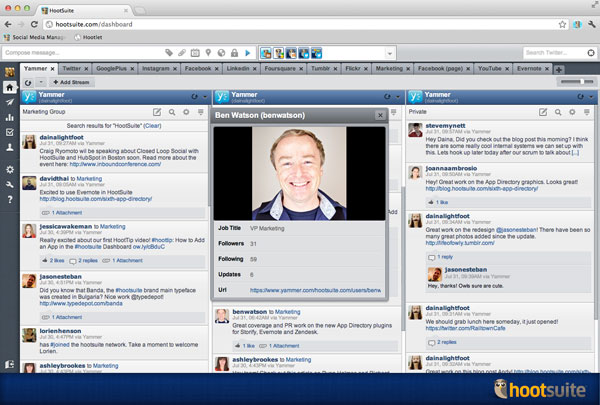Open the Settings gear icon in sidebar
The width and height of the screenshot is (600, 405).
[10, 169]
